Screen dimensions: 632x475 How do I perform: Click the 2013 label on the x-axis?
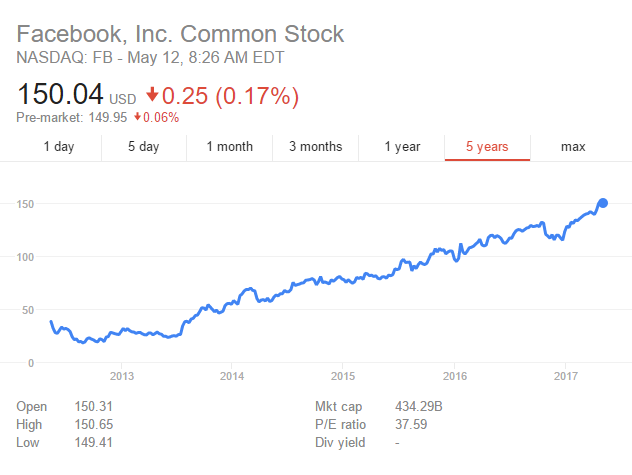click(121, 377)
